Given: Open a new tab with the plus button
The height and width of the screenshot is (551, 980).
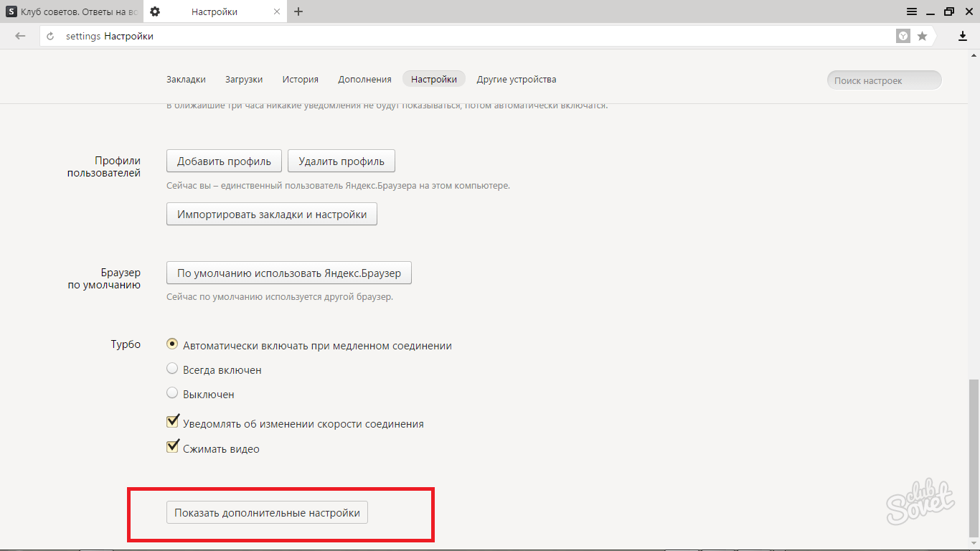Looking at the screenshot, I should (x=298, y=11).
